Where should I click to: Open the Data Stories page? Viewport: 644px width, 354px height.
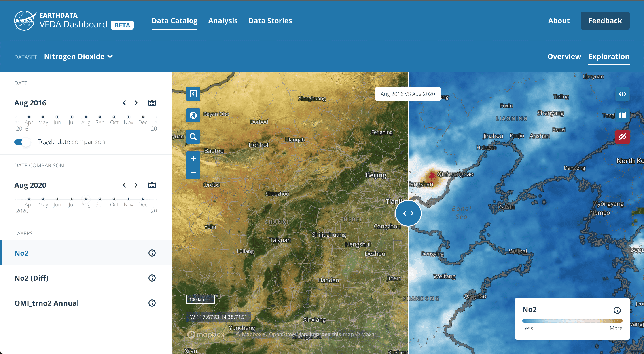[x=270, y=21]
